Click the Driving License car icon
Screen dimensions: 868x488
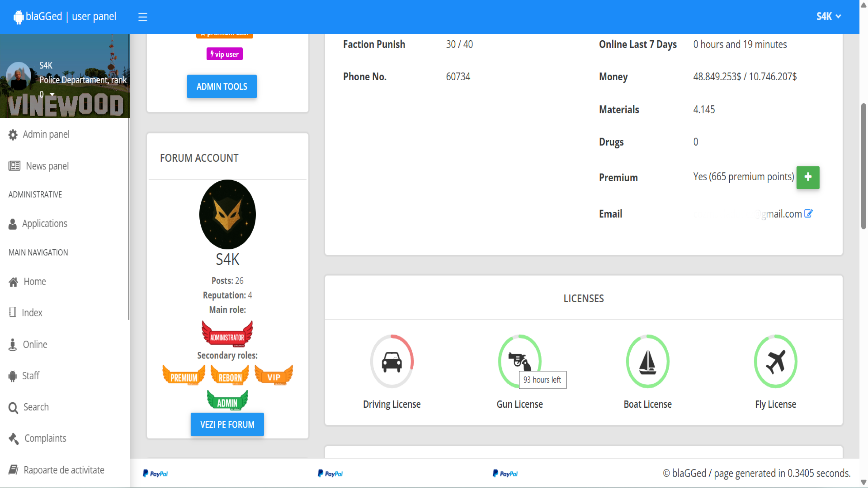point(392,361)
